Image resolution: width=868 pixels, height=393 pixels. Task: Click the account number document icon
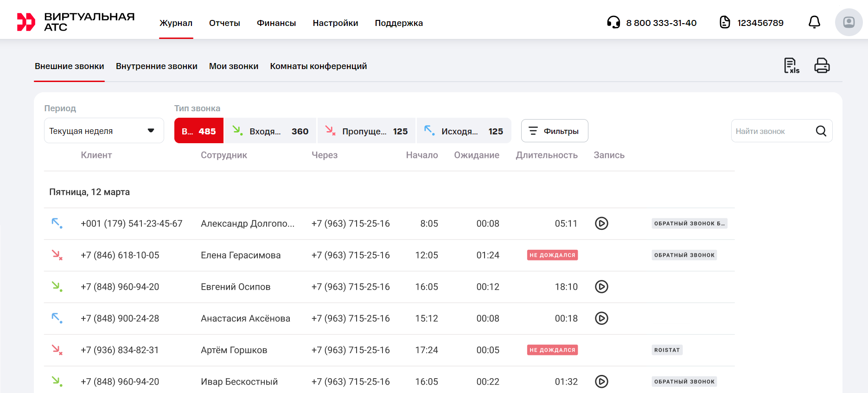725,22
